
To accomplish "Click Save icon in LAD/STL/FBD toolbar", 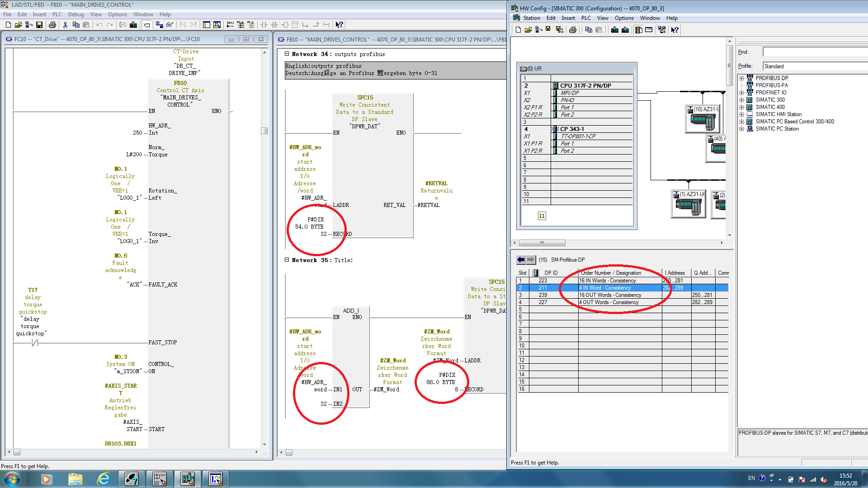I will (x=39, y=25).
